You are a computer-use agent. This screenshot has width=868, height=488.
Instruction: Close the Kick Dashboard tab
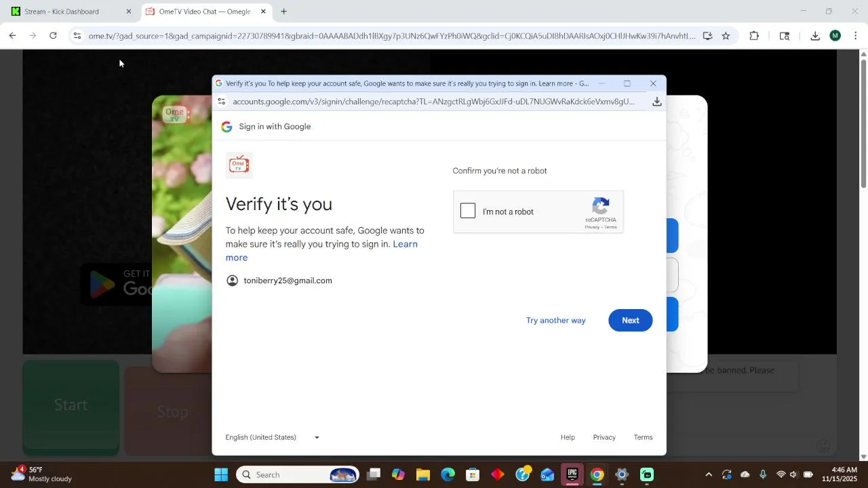(x=129, y=12)
